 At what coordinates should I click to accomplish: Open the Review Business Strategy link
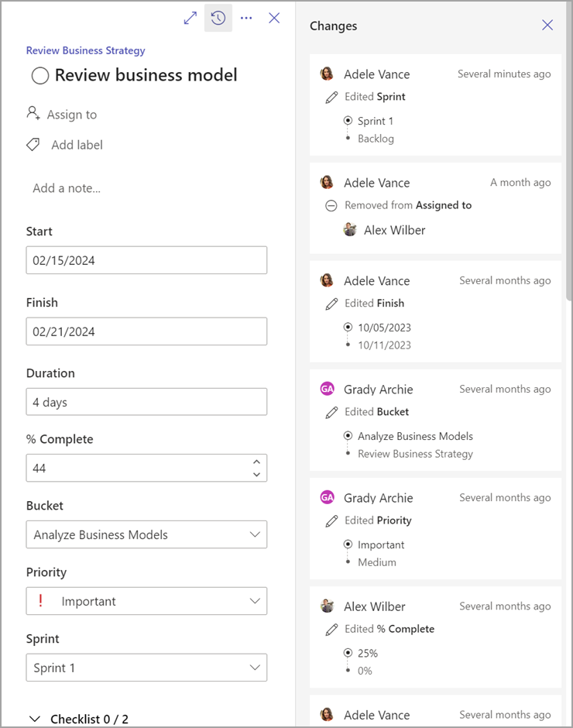point(85,50)
